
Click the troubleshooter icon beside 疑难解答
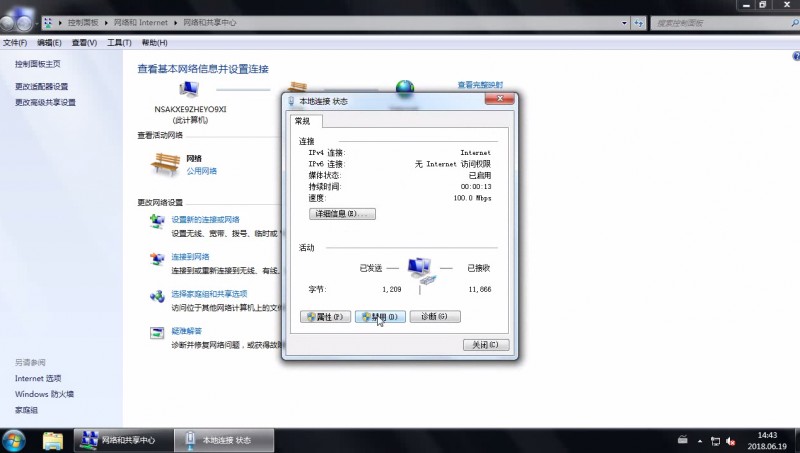pyautogui.click(x=157, y=333)
